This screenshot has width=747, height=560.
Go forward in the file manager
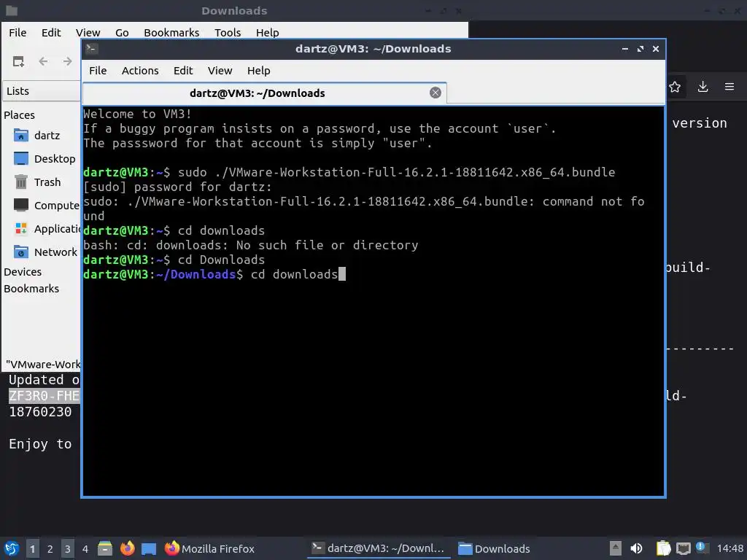pyautogui.click(x=68, y=61)
